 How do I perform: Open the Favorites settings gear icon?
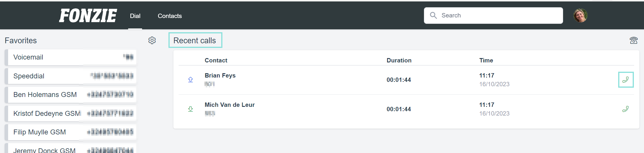[x=152, y=40]
